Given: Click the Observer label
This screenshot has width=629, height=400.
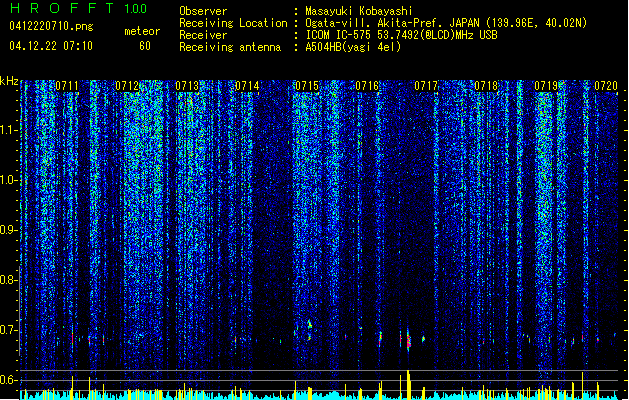Looking at the screenshot, I should click(x=203, y=11).
